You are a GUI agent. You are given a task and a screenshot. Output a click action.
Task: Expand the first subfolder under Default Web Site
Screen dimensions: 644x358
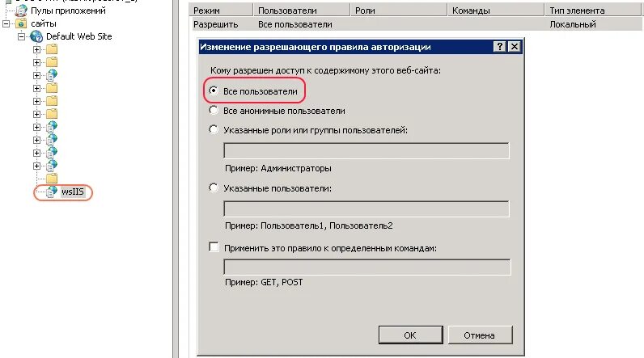pos(36,49)
